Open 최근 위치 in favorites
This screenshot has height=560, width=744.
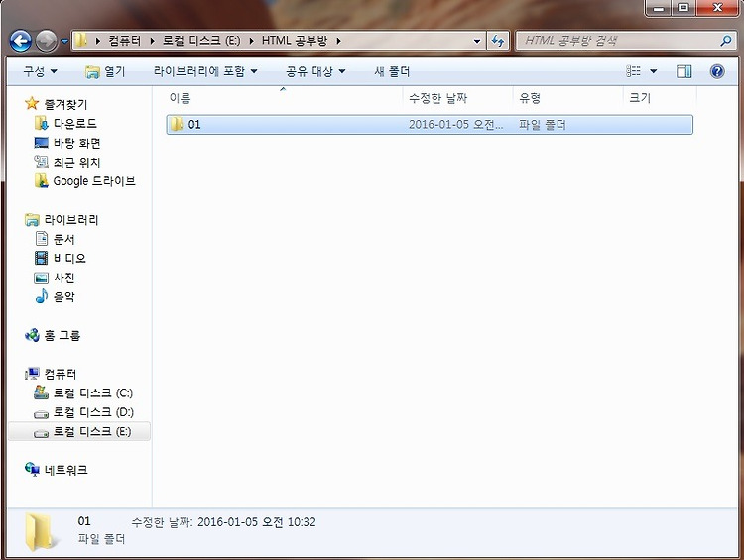pos(76,163)
